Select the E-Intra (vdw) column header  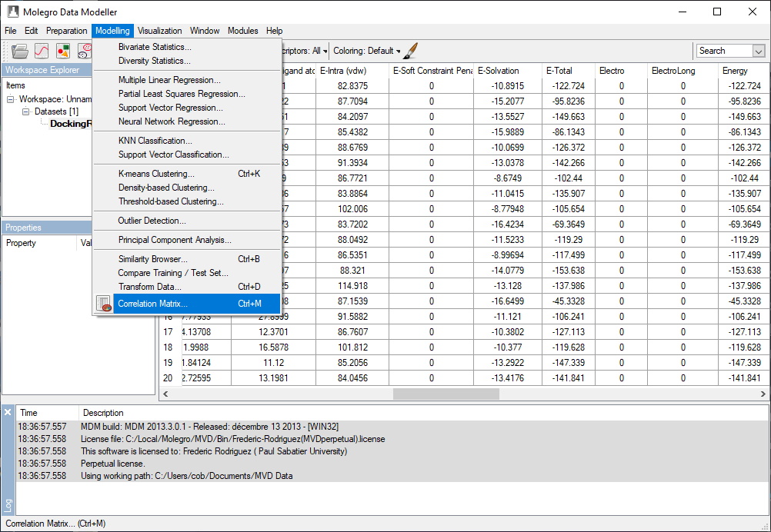click(x=352, y=71)
